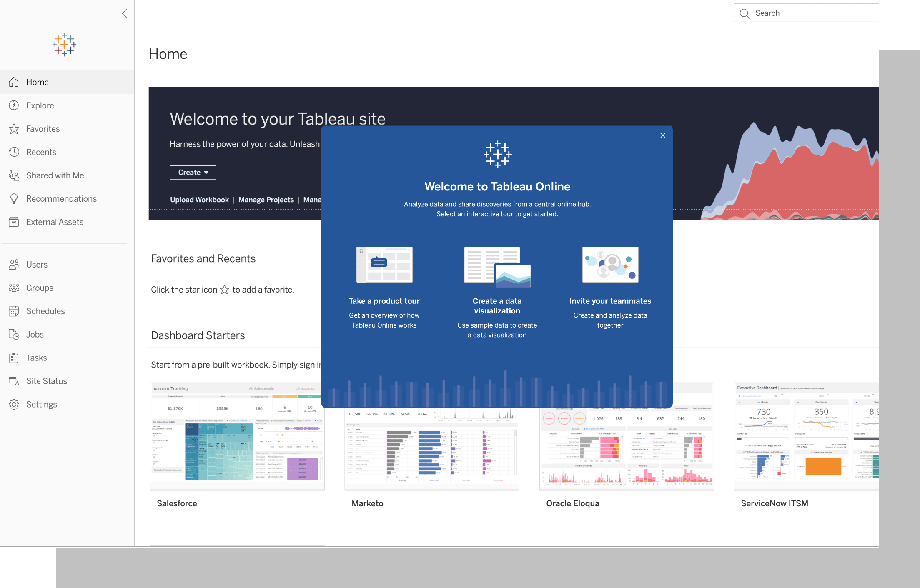Screen dimensions: 920x588
Task: Open the Create dropdown button
Action: 193,173
